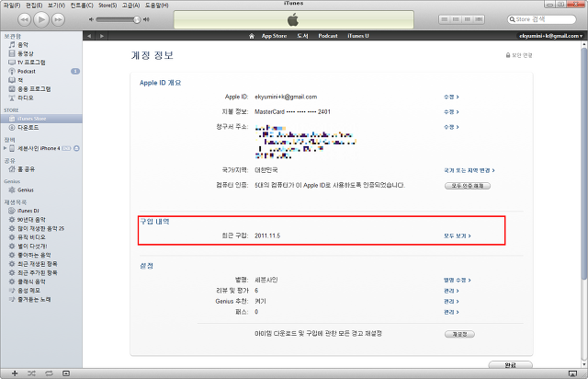Open the App Store tab
This screenshot has height=379, width=588.
point(274,36)
